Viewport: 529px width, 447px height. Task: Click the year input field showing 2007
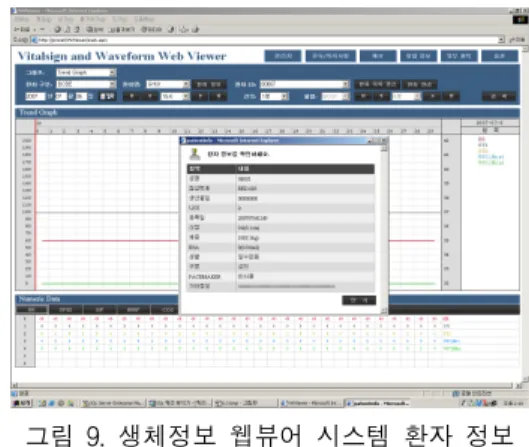click(x=35, y=96)
